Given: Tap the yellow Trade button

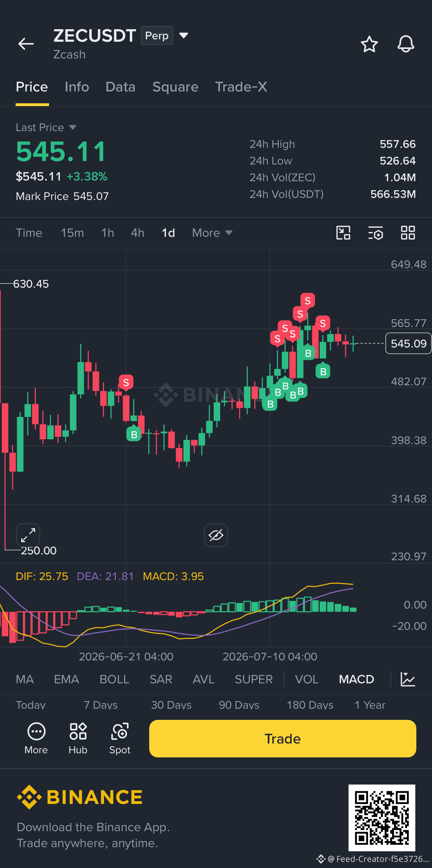Looking at the screenshot, I should 282,739.
